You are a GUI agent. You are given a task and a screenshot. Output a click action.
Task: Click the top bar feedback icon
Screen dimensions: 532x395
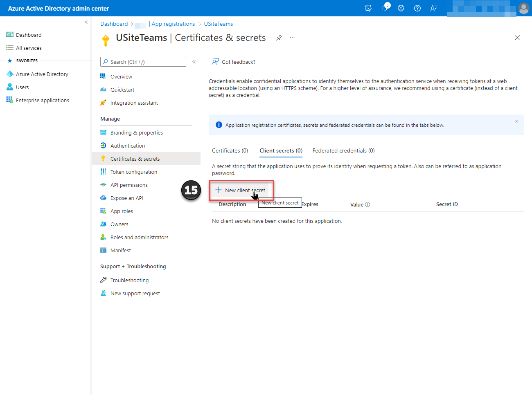pyautogui.click(x=434, y=8)
